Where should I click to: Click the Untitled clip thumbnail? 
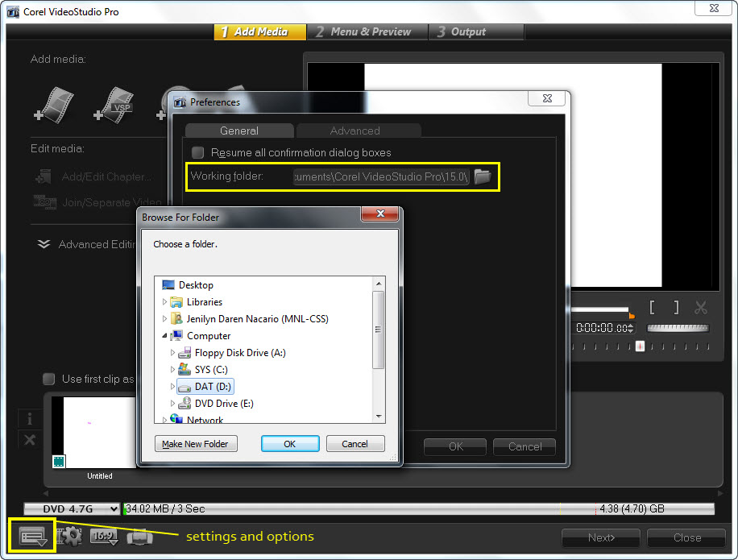point(93,432)
